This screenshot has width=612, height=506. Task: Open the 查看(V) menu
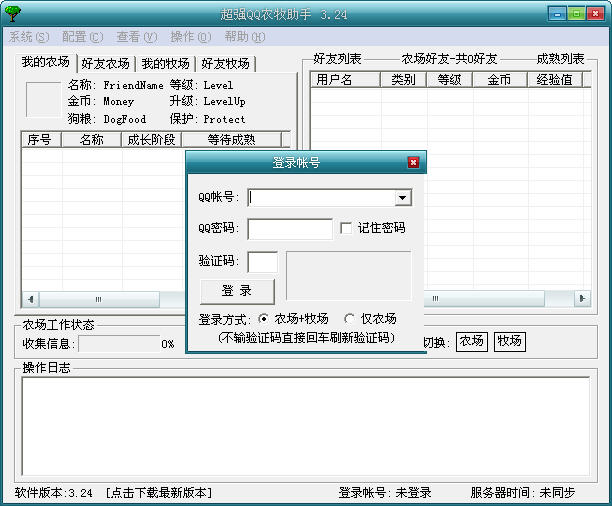(x=137, y=37)
